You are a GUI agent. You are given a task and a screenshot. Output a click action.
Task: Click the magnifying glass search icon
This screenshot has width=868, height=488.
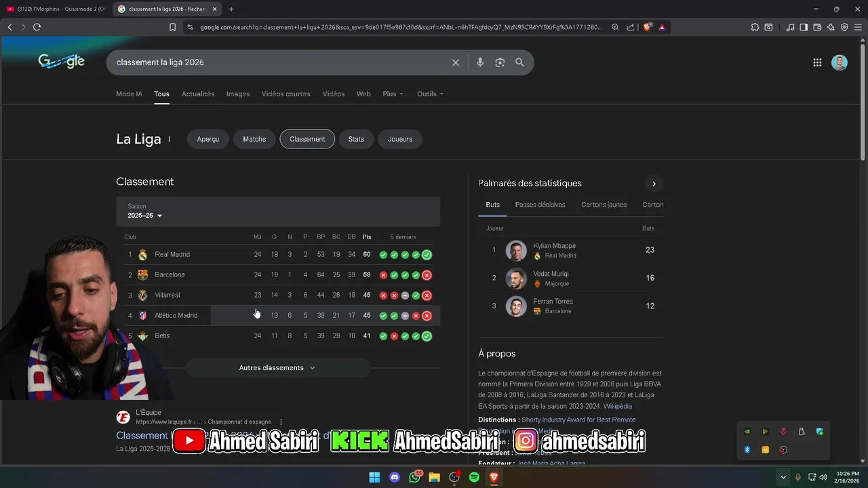point(519,62)
